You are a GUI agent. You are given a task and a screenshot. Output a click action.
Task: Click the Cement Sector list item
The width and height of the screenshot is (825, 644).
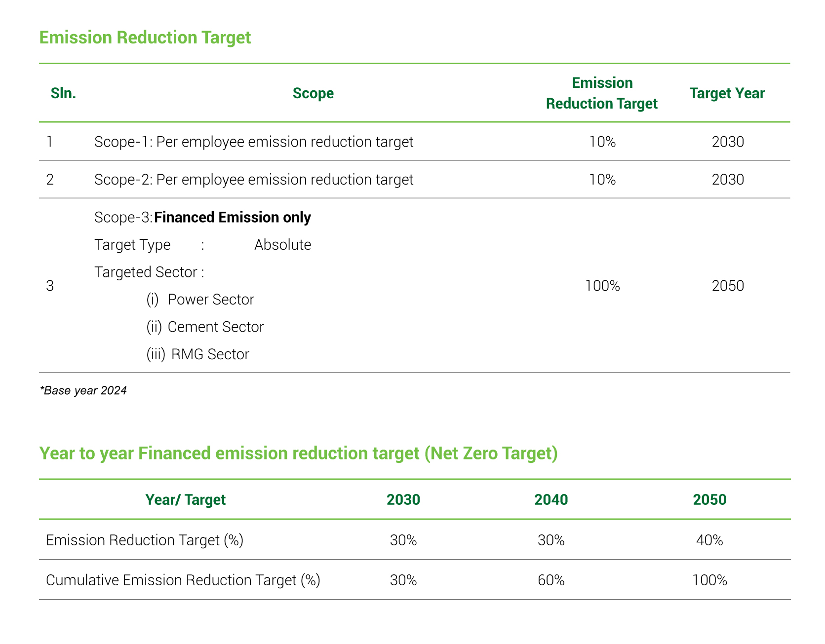pyautogui.click(x=216, y=327)
